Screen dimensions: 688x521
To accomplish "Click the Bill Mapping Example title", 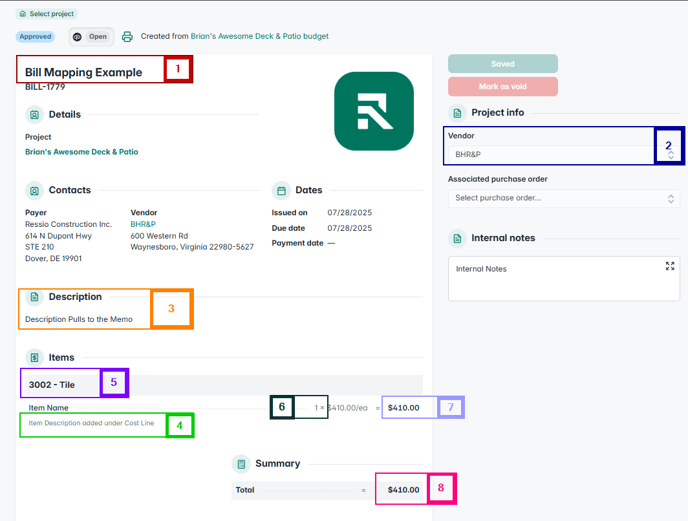I will point(83,72).
